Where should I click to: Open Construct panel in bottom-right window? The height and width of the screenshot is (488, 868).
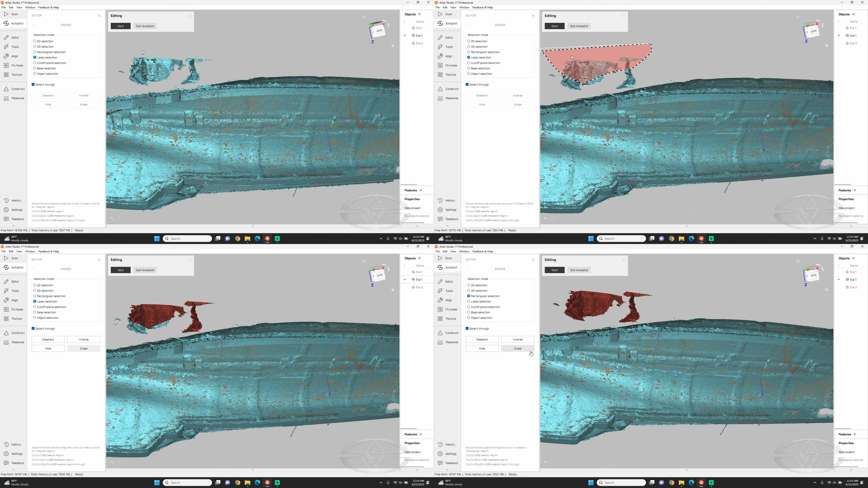448,333
